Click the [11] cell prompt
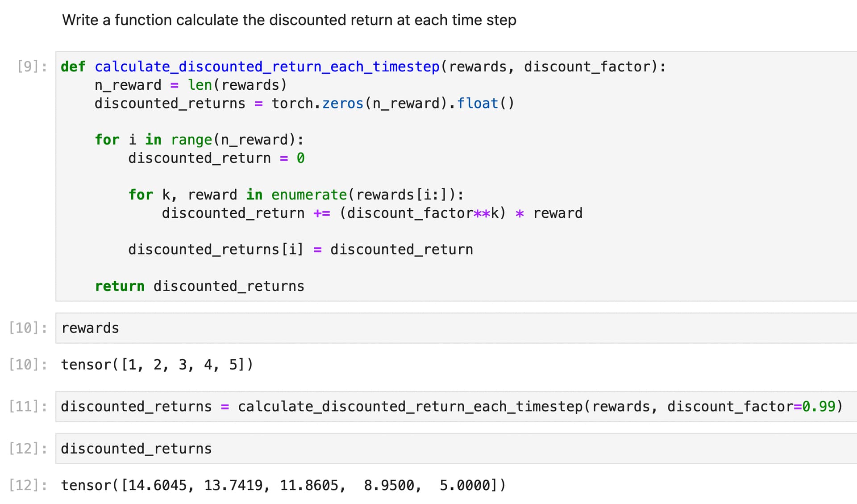857x504 pixels. 28,406
